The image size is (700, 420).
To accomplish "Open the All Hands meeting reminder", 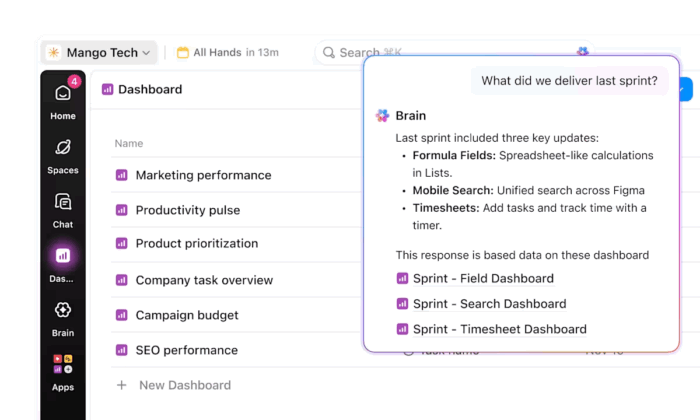I will pos(227,52).
